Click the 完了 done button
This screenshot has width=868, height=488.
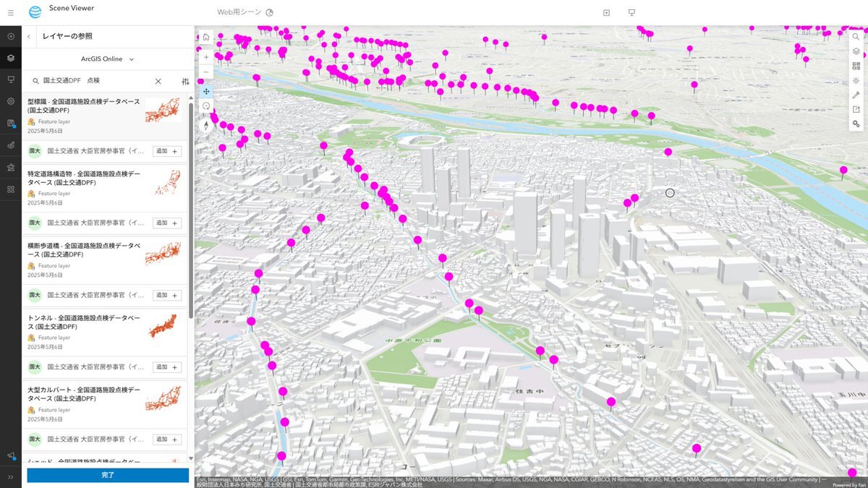108,475
